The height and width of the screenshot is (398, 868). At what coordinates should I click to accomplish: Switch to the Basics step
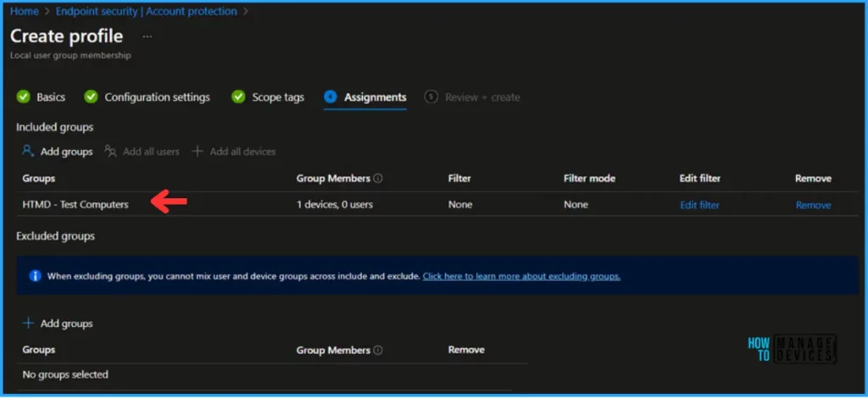pyautogui.click(x=51, y=97)
